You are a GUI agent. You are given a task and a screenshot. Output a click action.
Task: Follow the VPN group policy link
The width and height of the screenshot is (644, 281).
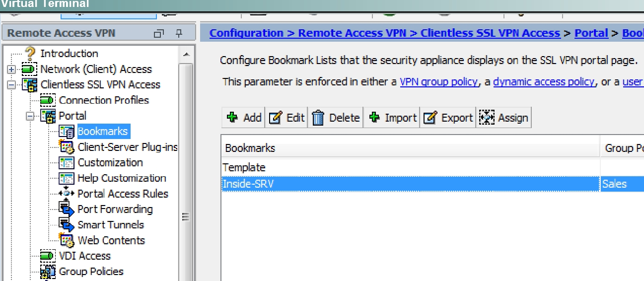438,82
